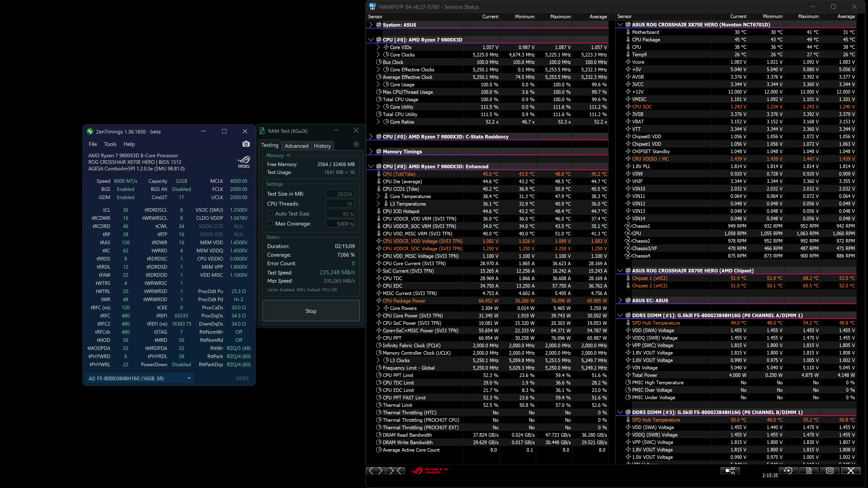Expand the ASUS EC: ASUS group
868x488 pixels.
[x=620, y=300]
